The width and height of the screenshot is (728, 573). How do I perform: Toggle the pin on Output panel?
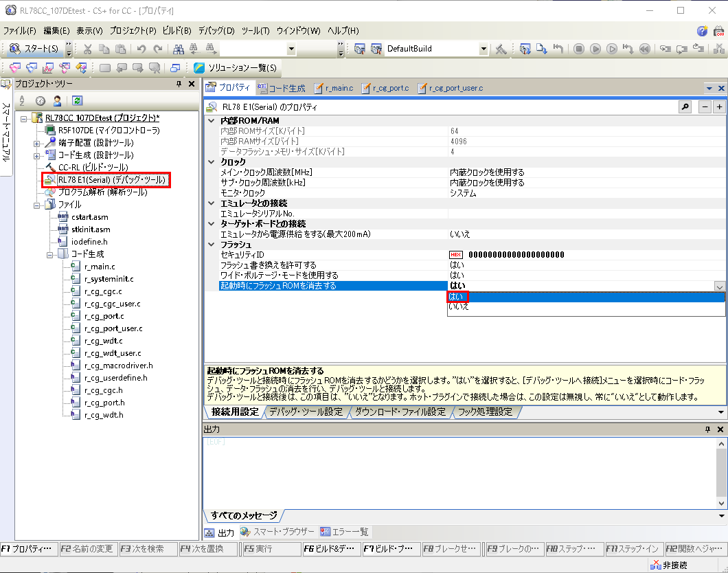point(707,429)
